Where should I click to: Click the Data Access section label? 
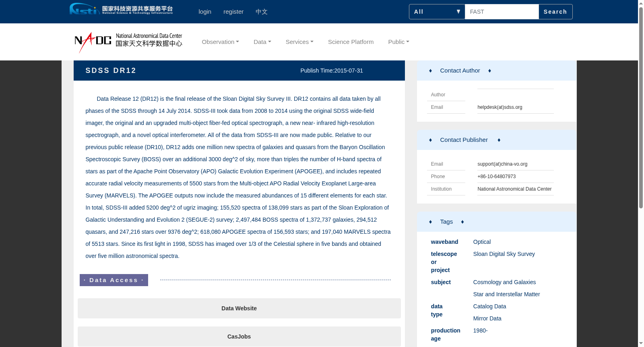pos(114,280)
